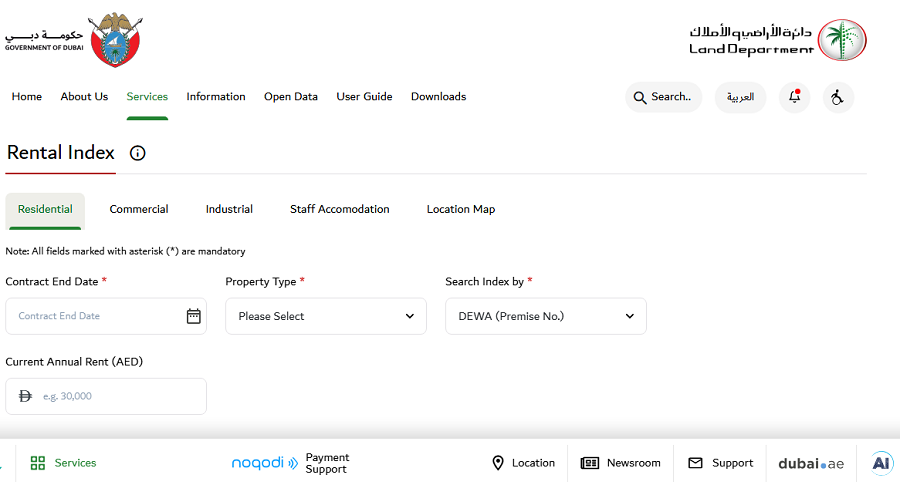The width and height of the screenshot is (900, 485).
Task: Click the Search button in header
Action: pyautogui.click(x=663, y=97)
